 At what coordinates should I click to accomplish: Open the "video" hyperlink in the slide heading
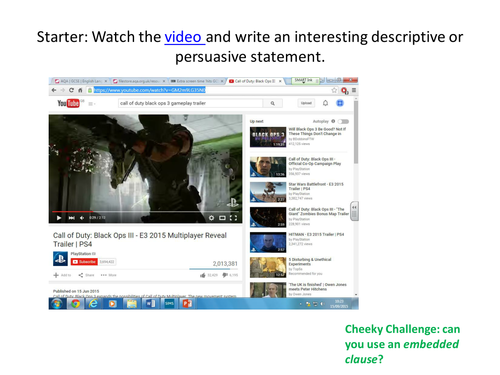coord(184,37)
